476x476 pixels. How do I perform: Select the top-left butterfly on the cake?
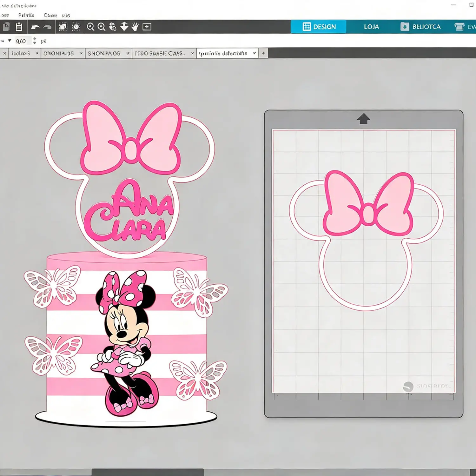52,286
